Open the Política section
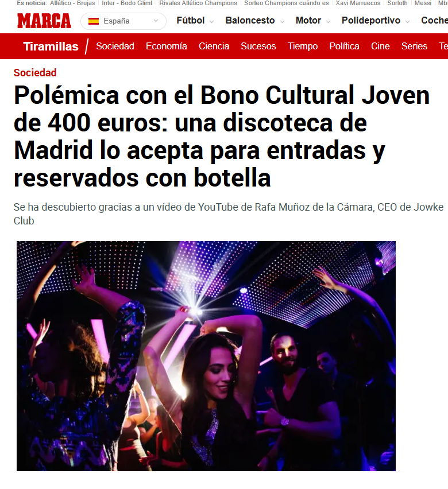The height and width of the screenshot is (489, 448). pyautogui.click(x=345, y=46)
